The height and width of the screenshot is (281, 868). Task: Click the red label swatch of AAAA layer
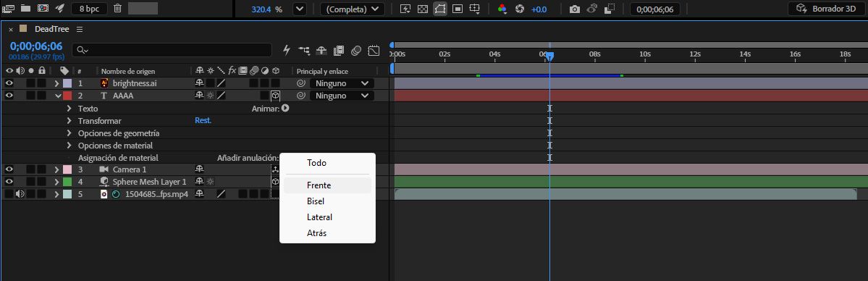point(67,96)
